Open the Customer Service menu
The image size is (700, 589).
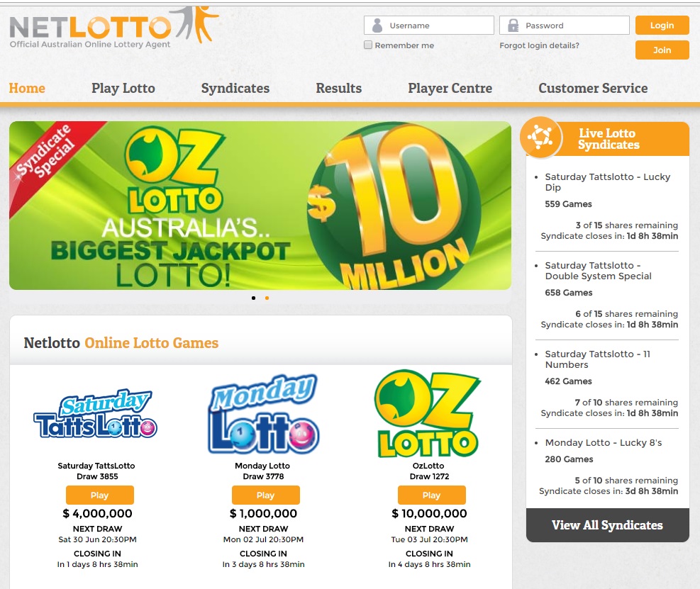tap(593, 88)
